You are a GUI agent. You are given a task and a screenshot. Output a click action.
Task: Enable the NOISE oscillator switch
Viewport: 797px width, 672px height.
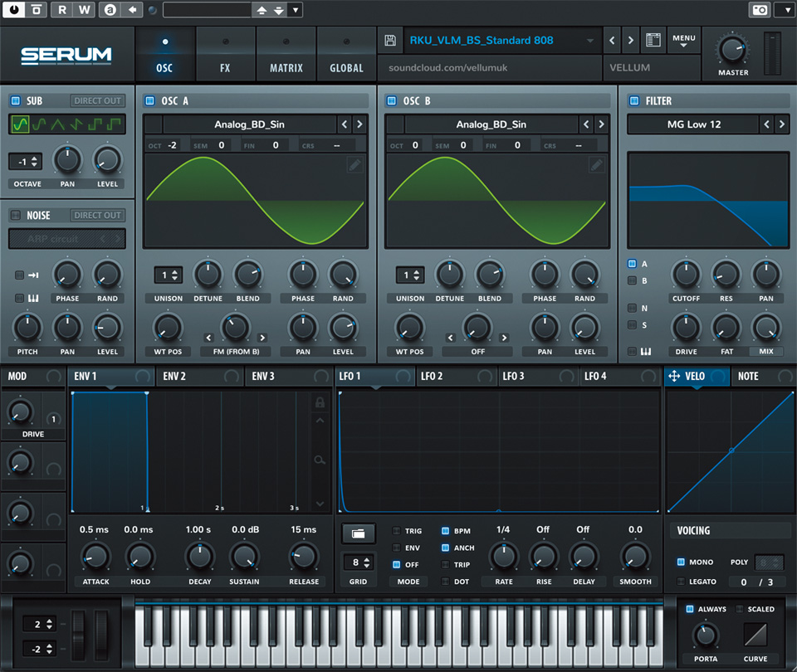16,215
